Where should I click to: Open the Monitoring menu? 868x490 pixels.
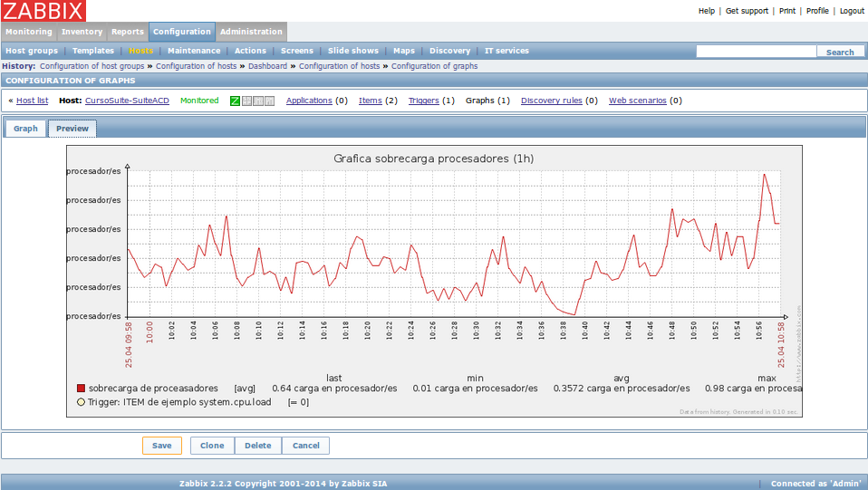click(29, 32)
